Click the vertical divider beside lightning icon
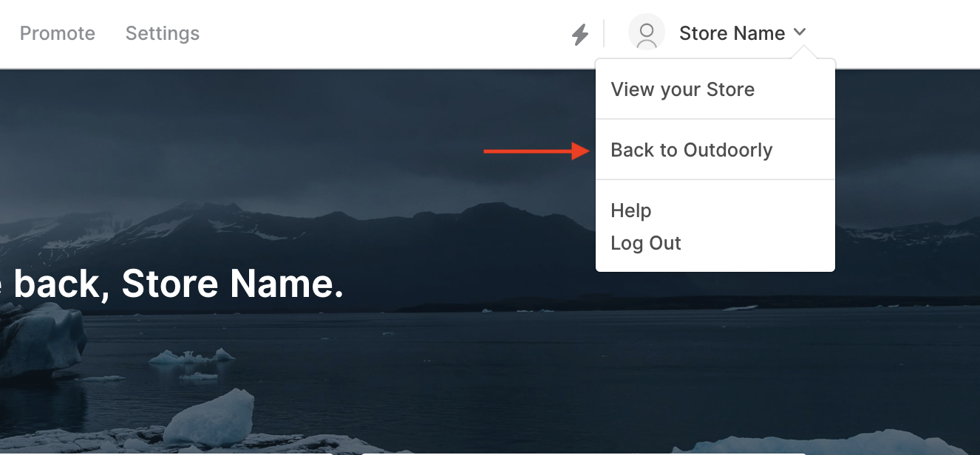 [604, 34]
